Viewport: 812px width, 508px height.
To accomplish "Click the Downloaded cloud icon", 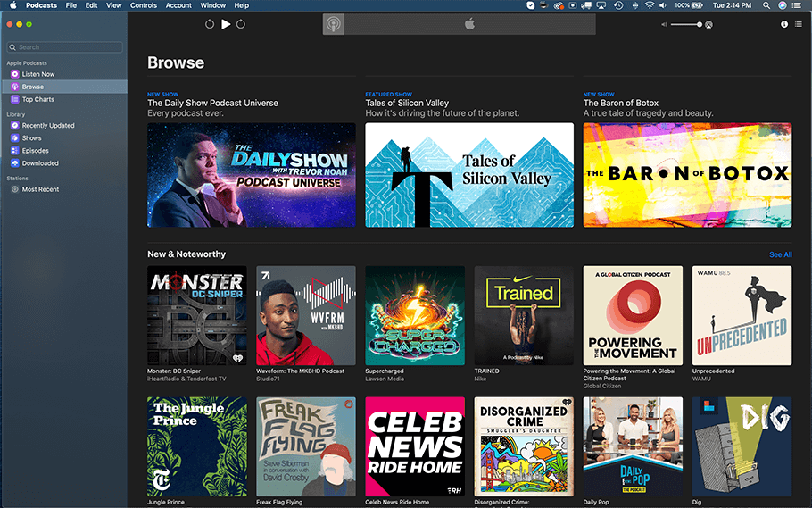I will click(15, 163).
